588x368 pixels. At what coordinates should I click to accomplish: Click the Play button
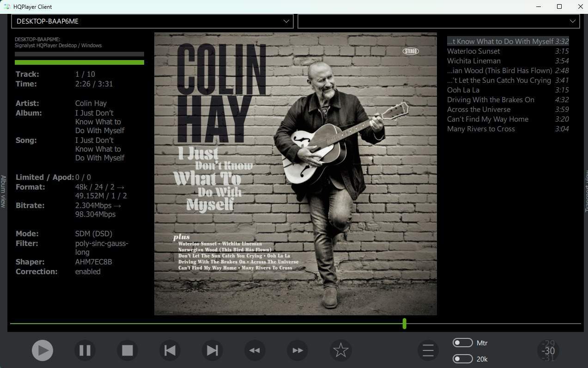[42, 350]
